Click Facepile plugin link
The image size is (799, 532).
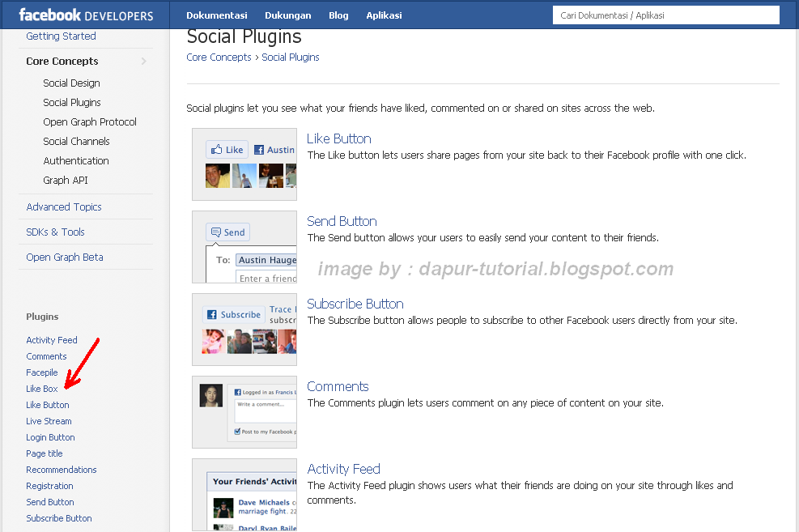42,372
